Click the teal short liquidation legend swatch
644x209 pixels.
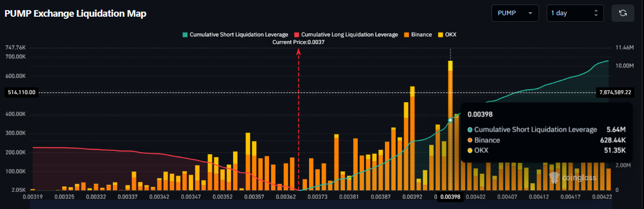pyautogui.click(x=185, y=34)
